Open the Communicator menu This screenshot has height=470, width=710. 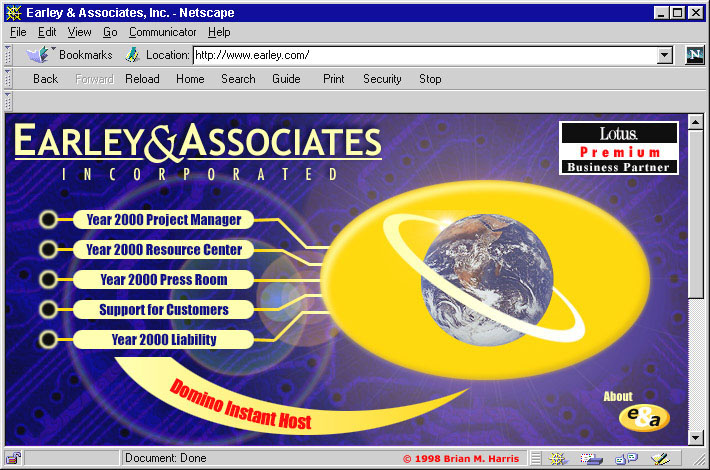(x=162, y=32)
